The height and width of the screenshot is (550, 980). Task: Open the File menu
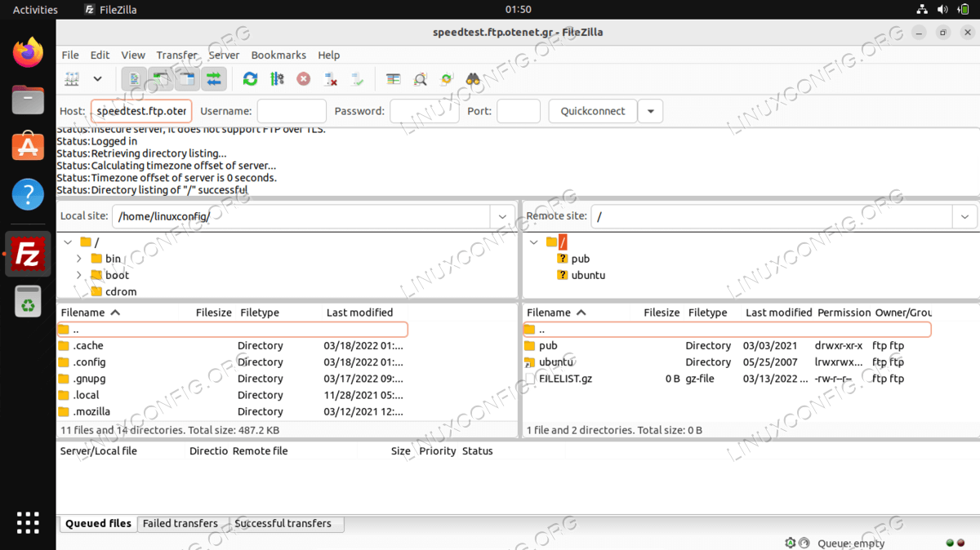coord(70,55)
